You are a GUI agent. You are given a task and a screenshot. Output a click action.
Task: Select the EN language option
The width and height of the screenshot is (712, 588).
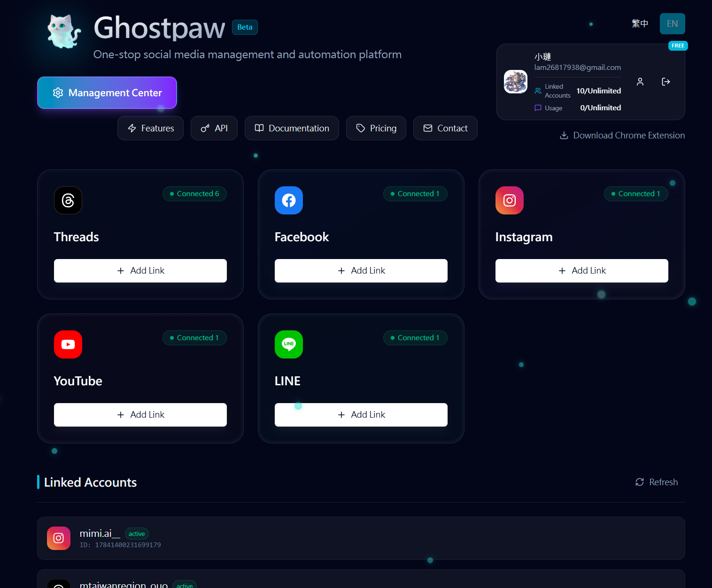click(x=672, y=23)
